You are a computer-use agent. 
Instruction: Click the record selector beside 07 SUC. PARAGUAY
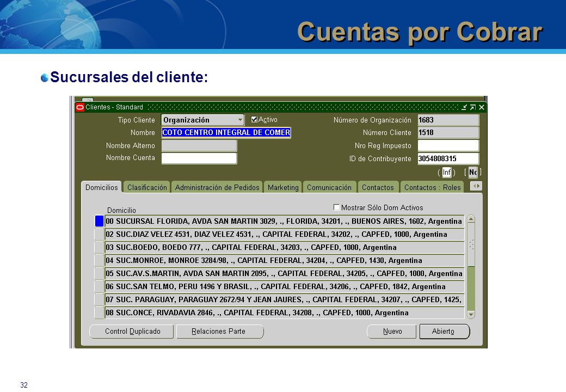click(x=99, y=299)
